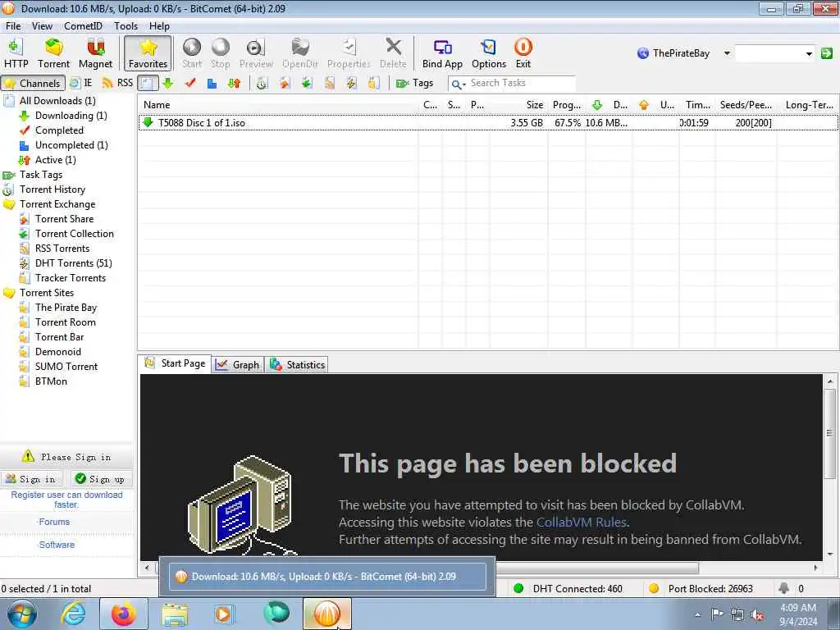Open task Properties from toolbar

[x=349, y=53]
